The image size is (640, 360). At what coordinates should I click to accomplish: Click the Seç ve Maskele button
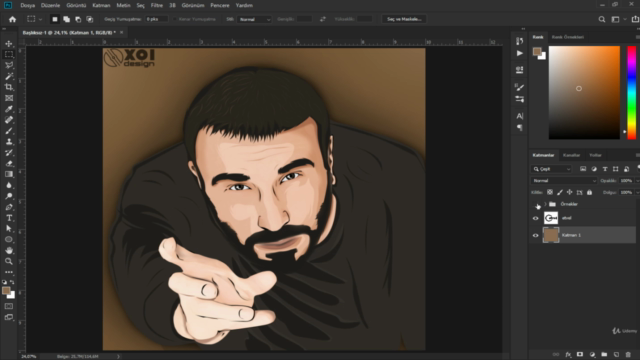pos(404,19)
